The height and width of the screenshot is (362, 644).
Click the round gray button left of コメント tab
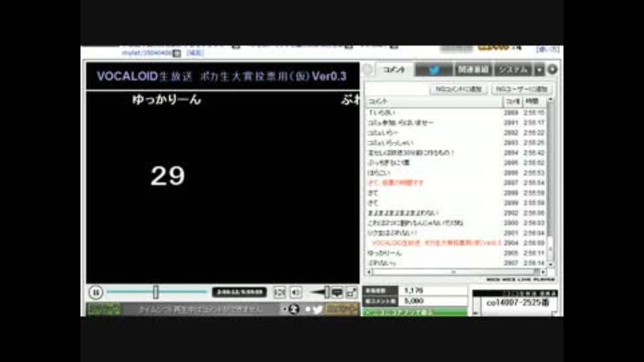pyautogui.click(x=368, y=70)
